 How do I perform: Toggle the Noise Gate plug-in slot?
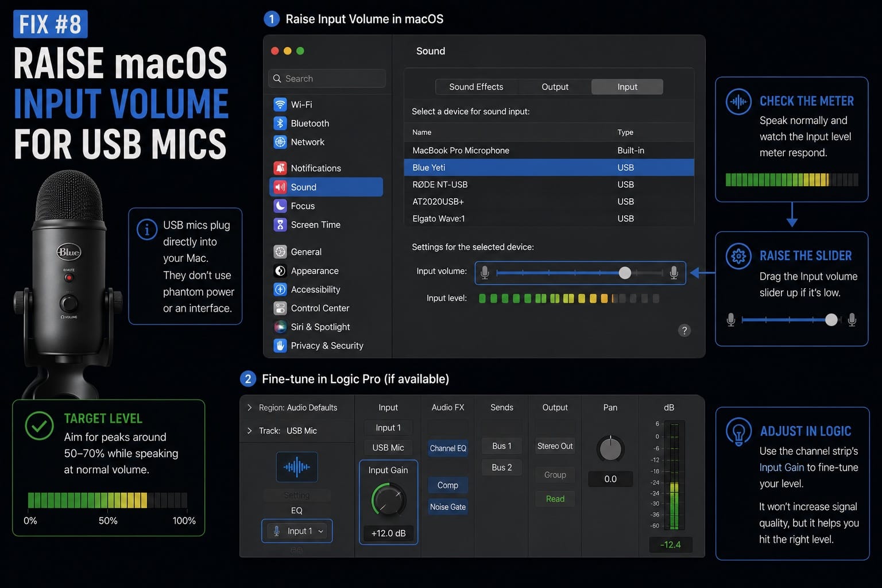click(448, 507)
